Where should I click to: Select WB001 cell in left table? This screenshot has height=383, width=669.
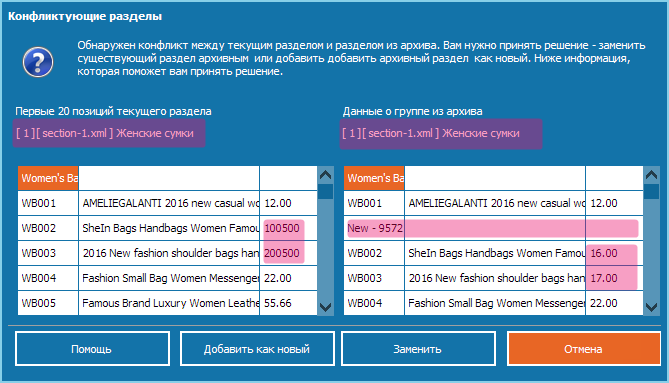48,203
